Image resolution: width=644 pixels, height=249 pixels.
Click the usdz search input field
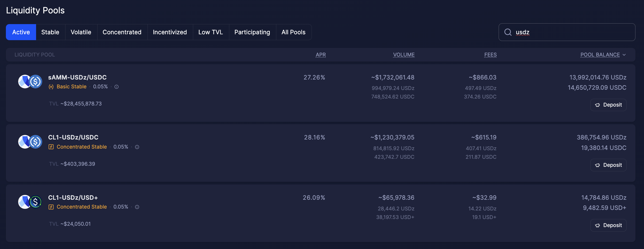572,32
